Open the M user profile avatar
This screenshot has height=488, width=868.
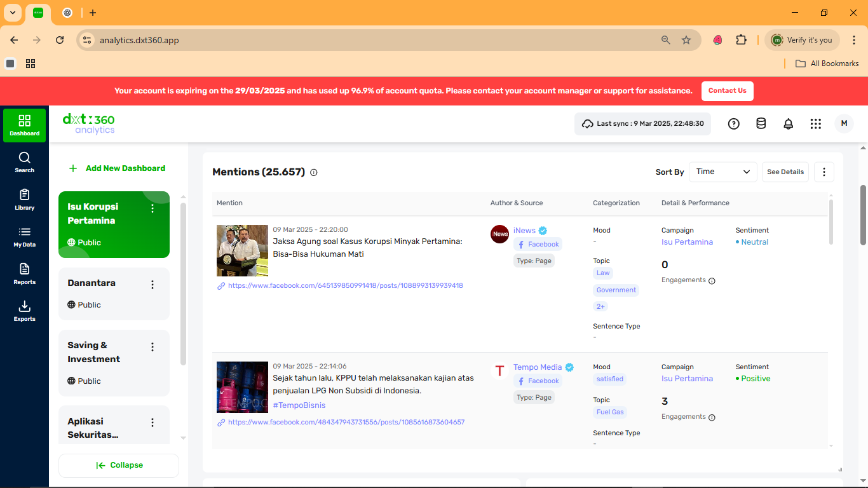tap(844, 124)
